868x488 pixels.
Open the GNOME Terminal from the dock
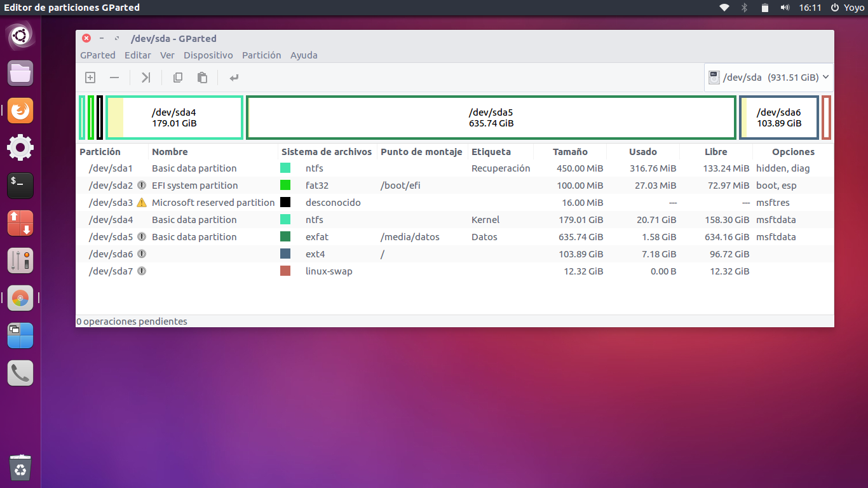[x=20, y=185]
